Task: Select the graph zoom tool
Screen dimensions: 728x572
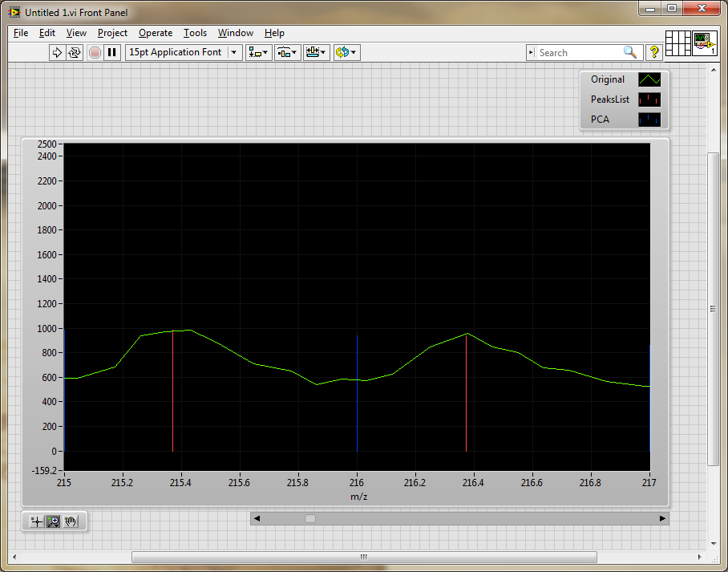Action: coord(54,521)
